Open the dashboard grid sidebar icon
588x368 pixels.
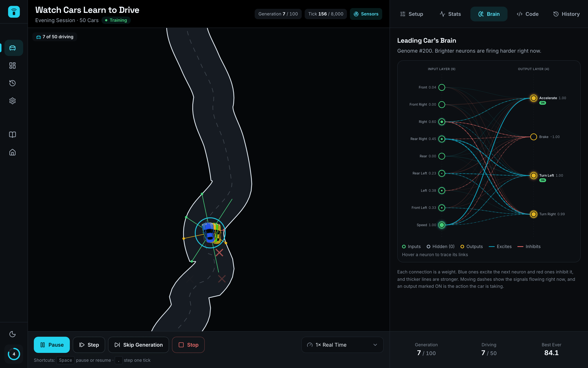tap(13, 66)
